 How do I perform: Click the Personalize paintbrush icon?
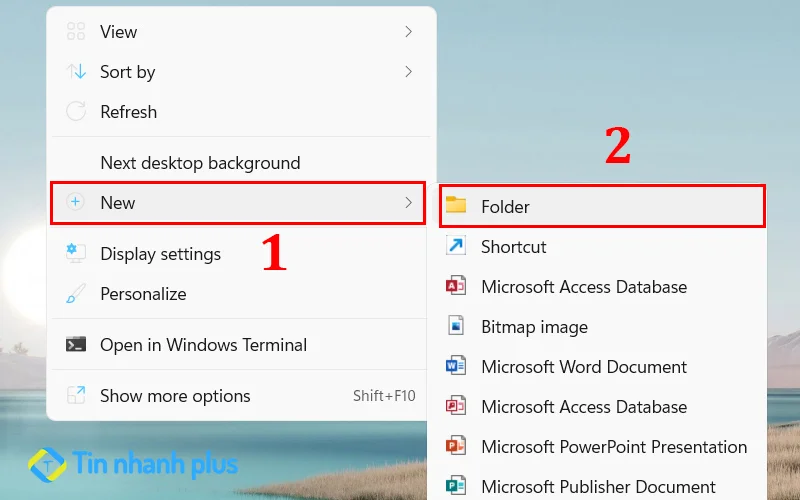[76, 294]
